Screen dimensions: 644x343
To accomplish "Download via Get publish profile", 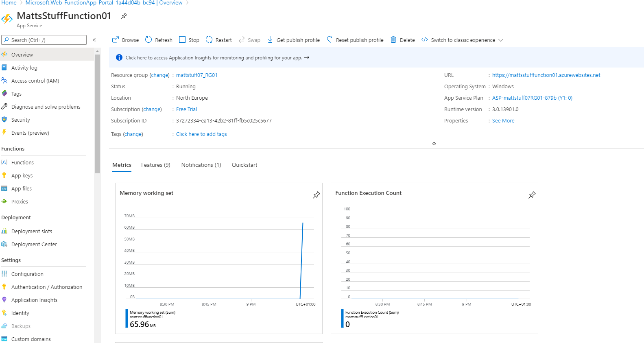I will (x=293, y=40).
